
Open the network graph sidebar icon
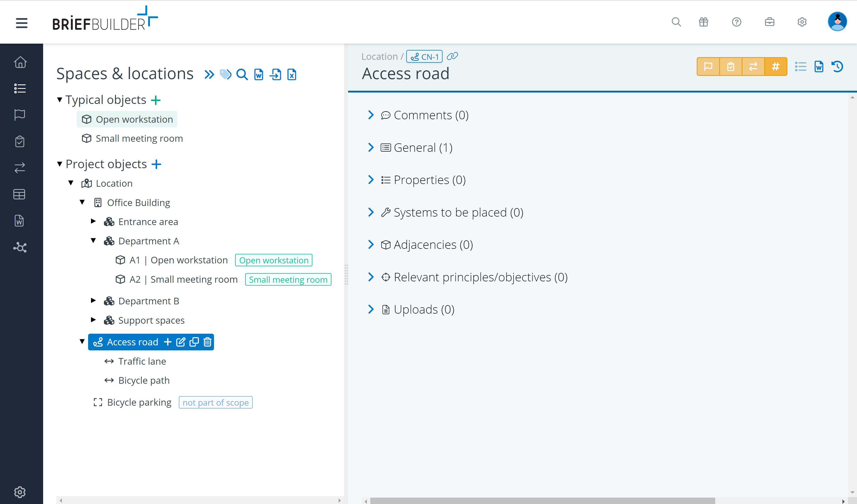pyautogui.click(x=20, y=247)
